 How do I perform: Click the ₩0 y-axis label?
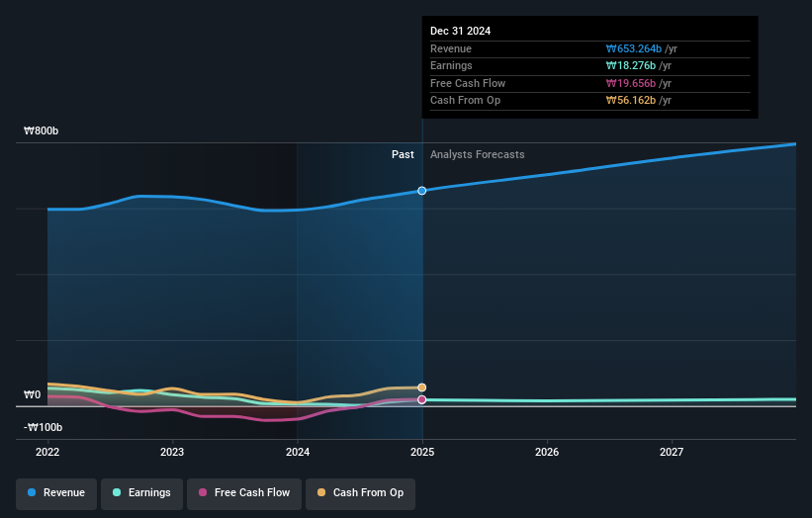[32, 394]
